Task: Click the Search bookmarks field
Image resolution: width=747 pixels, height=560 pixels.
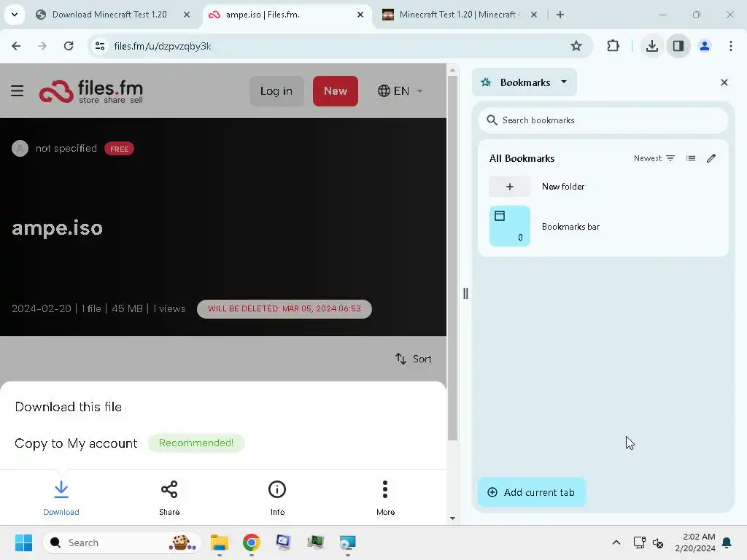Action: 603,120
